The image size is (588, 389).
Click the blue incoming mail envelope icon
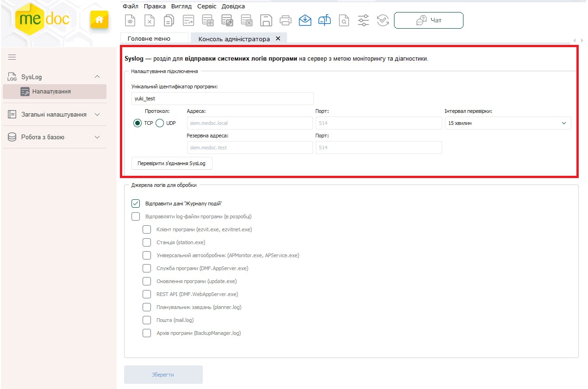305,20
